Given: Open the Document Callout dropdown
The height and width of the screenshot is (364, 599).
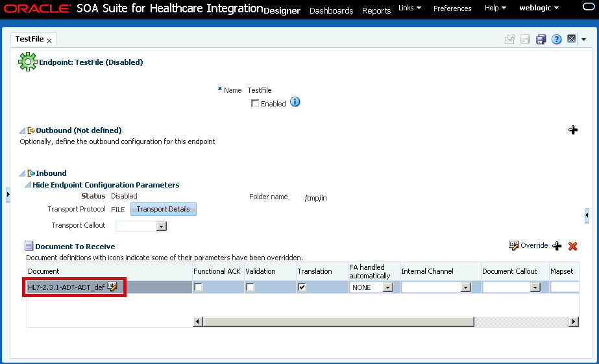Looking at the screenshot, I should pos(535,287).
